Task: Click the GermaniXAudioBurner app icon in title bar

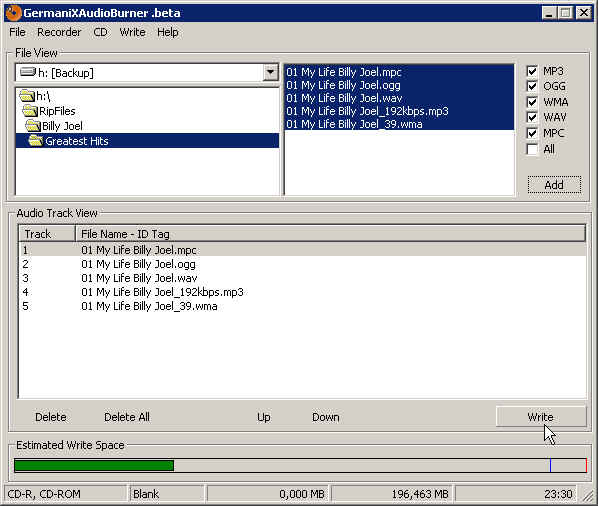Action: click(13, 13)
